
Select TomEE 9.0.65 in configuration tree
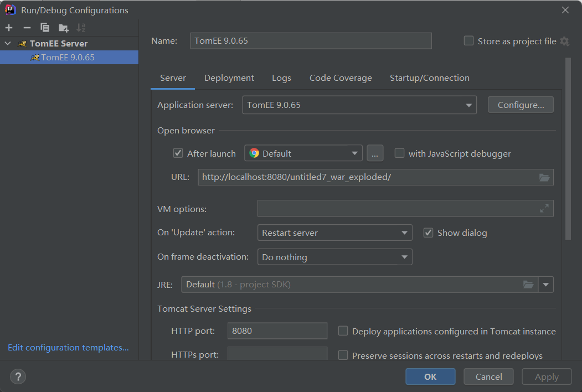(x=69, y=58)
